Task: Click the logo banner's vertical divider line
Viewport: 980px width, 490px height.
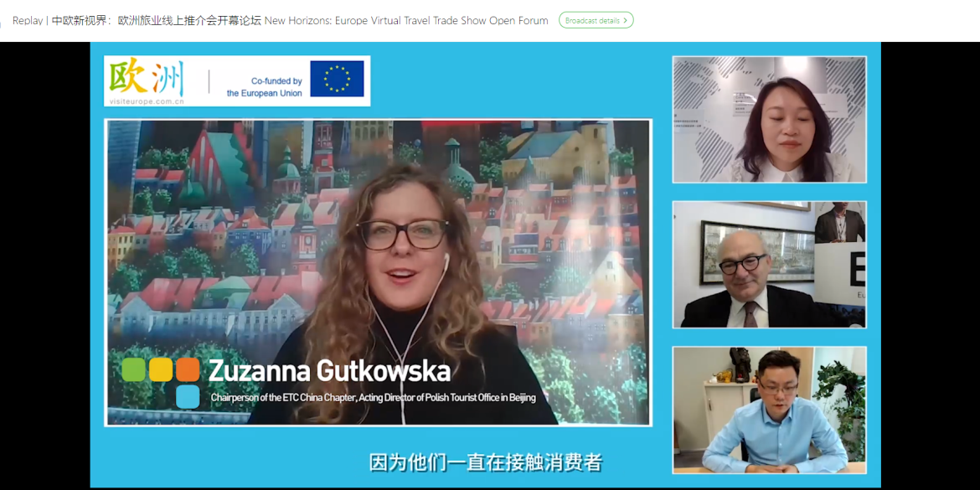Action: 209,81
